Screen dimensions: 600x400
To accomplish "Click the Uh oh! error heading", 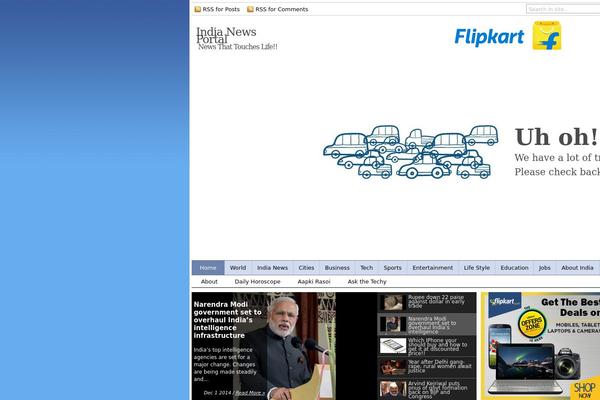I will click(557, 137).
